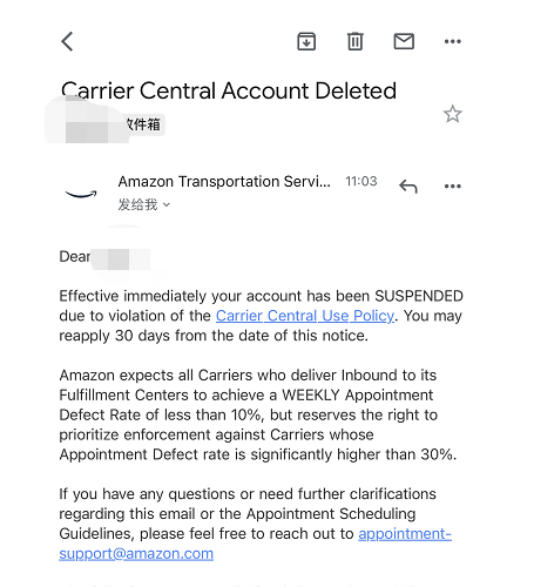The image size is (534, 587).
Task: Open the top-right more options menu
Action: coord(452,41)
